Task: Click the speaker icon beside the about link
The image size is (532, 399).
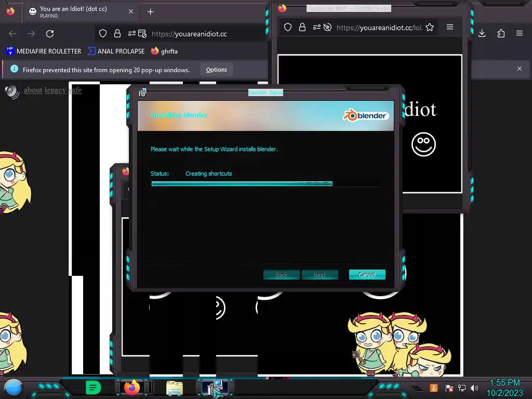Action: coord(12,91)
